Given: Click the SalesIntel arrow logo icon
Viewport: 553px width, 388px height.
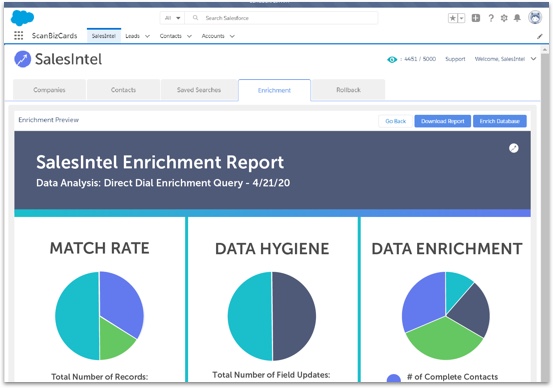Looking at the screenshot, I should tap(22, 59).
